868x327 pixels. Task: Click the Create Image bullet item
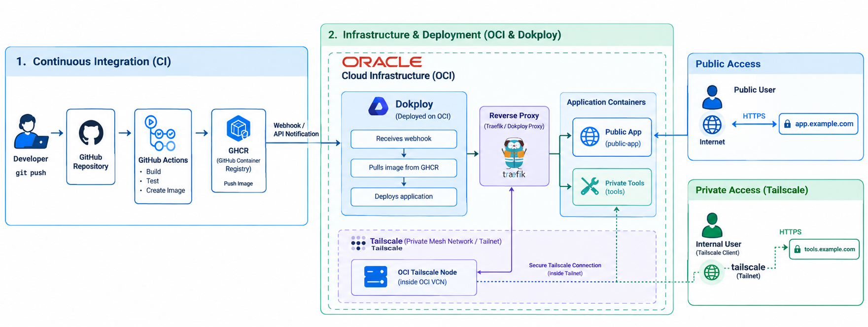click(x=166, y=190)
